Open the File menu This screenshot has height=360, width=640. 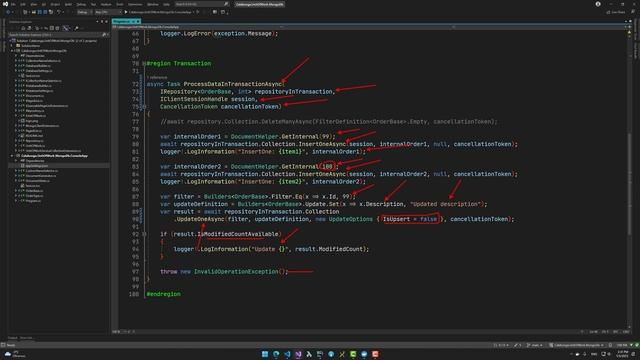[x=13, y=4]
